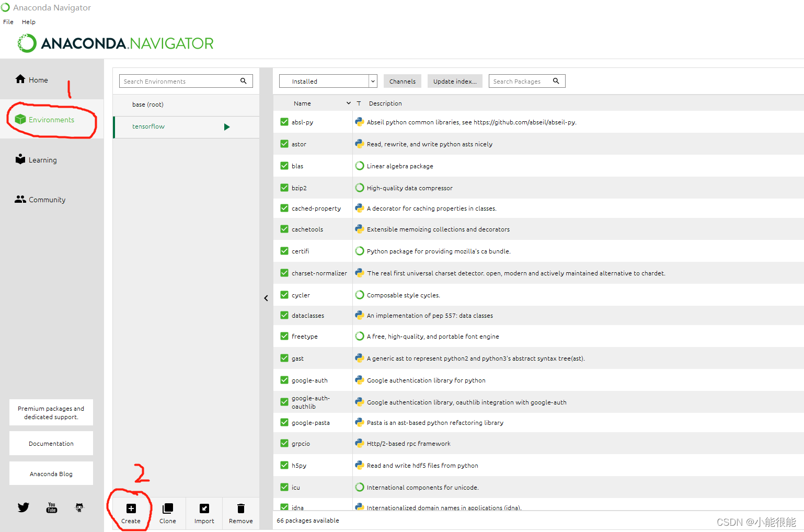Open the Help menu

pos(29,22)
